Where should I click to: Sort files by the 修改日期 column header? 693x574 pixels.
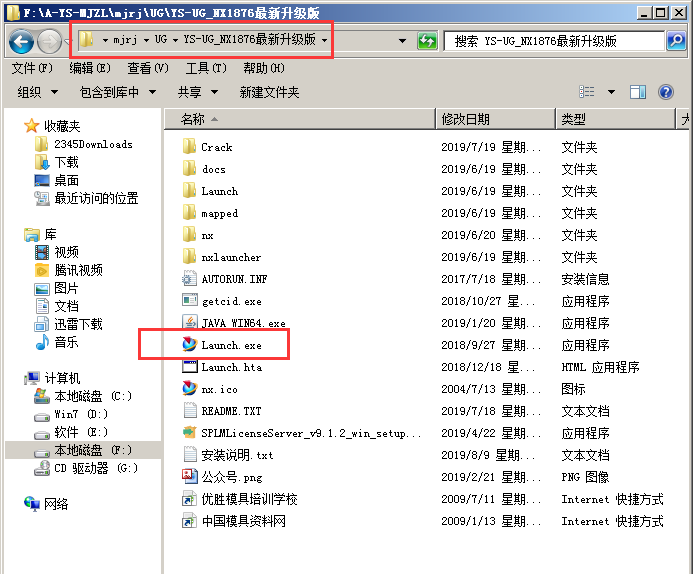(495, 119)
